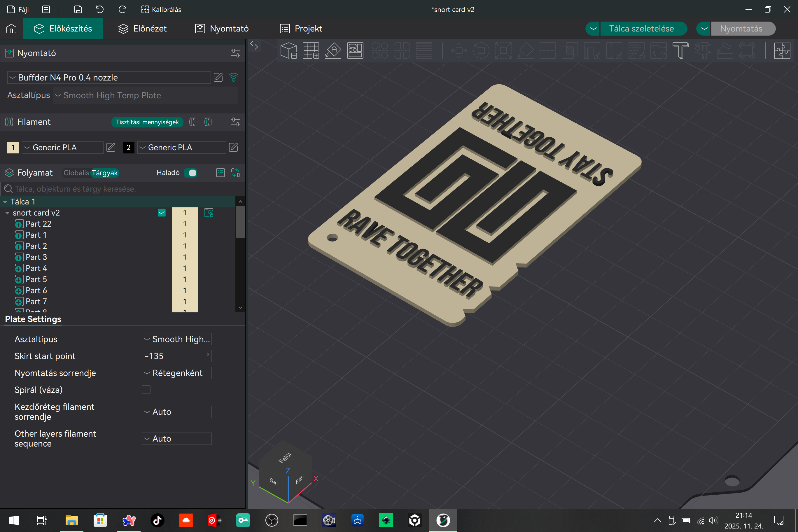The height and width of the screenshot is (532, 798).
Task: Open the Nyomtatás sorrendje dropdown
Action: pyautogui.click(x=176, y=373)
